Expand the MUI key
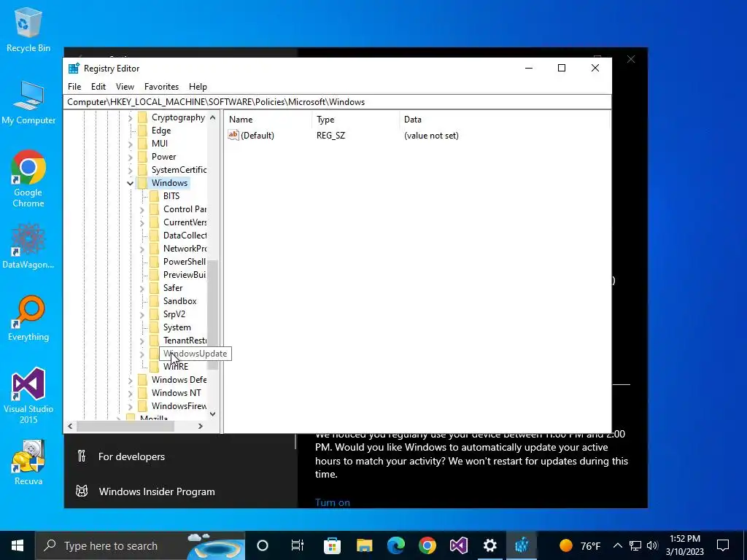The height and width of the screenshot is (560, 747). point(130,144)
